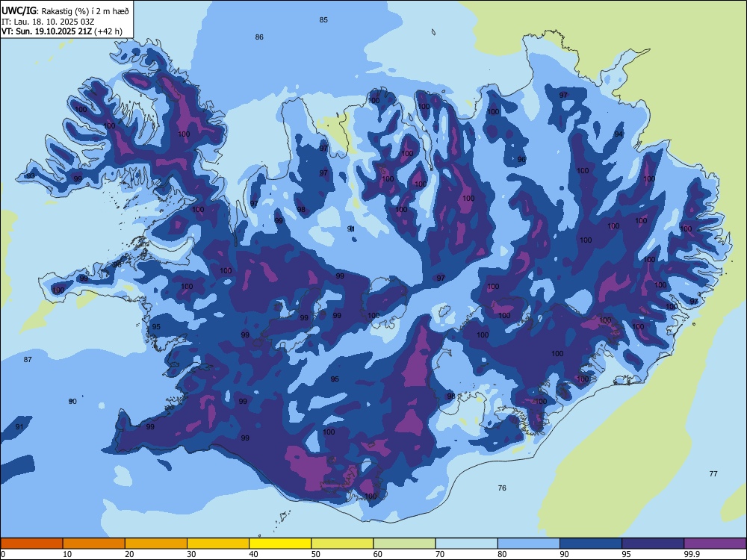Choose the medium blue 90–95 legend swatch
The image size is (747, 560).
(x=591, y=544)
